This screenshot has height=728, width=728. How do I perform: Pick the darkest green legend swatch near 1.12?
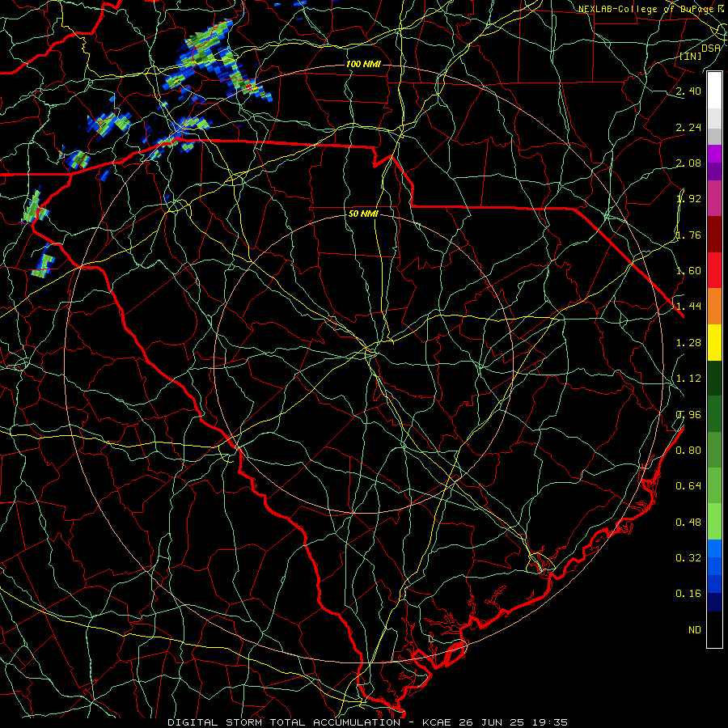point(714,378)
